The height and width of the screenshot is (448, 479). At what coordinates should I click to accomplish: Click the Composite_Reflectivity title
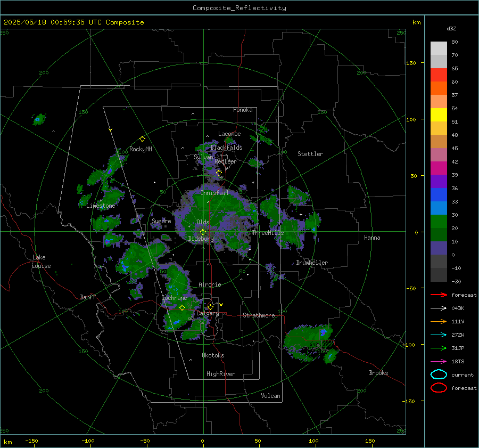click(x=240, y=8)
